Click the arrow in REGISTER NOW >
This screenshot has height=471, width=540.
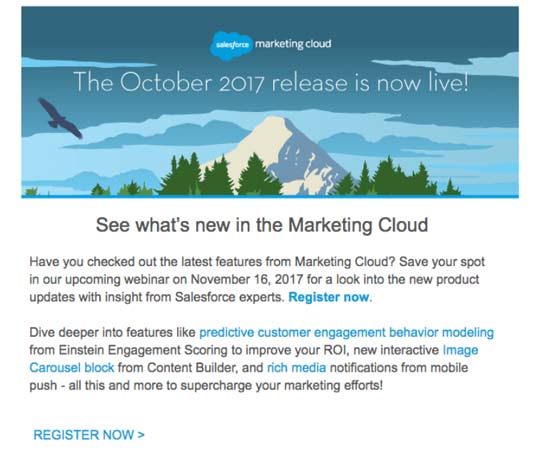tap(141, 435)
